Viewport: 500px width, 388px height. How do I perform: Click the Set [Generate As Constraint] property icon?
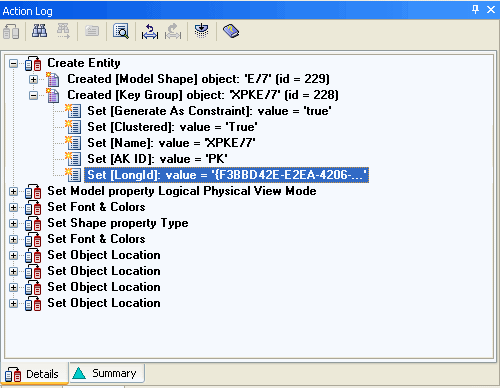coord(73,111)
